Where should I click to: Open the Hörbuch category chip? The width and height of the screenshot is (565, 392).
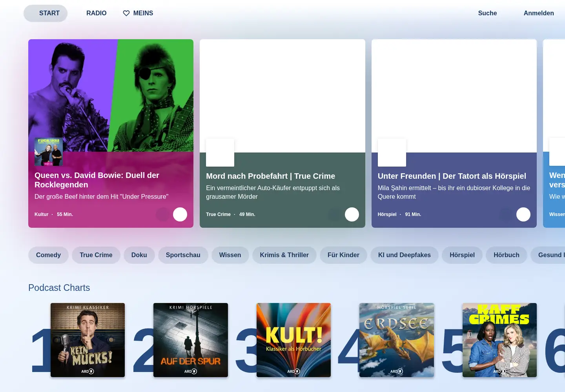[x=507, y=255]
